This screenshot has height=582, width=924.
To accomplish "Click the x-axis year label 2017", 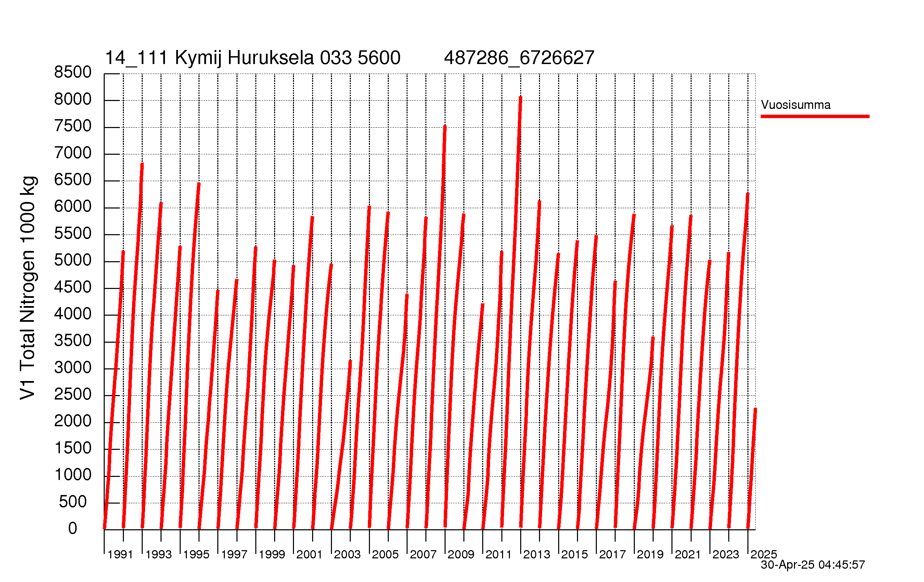I will (x=613, y=554).
